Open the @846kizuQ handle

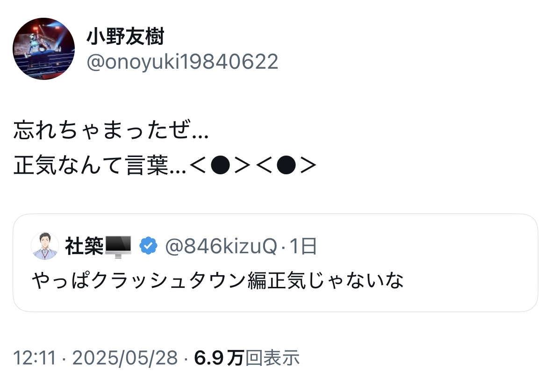click(x=221, y=246)
